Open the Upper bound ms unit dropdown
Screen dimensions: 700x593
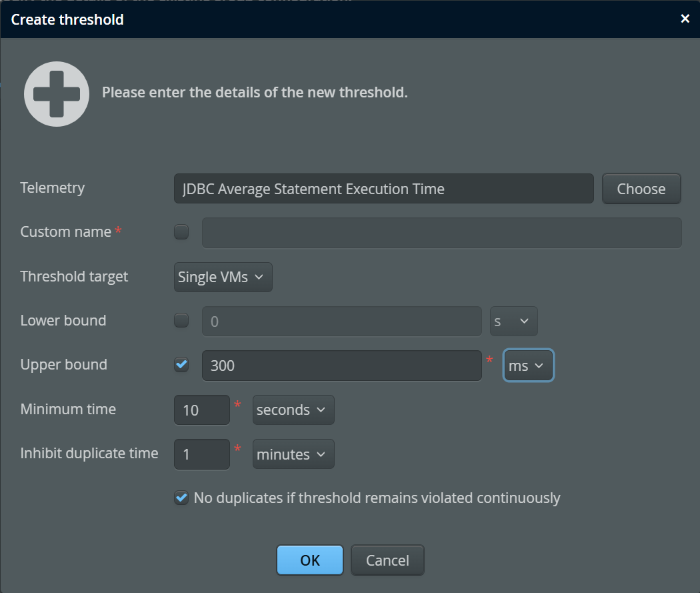click(528, 366)
